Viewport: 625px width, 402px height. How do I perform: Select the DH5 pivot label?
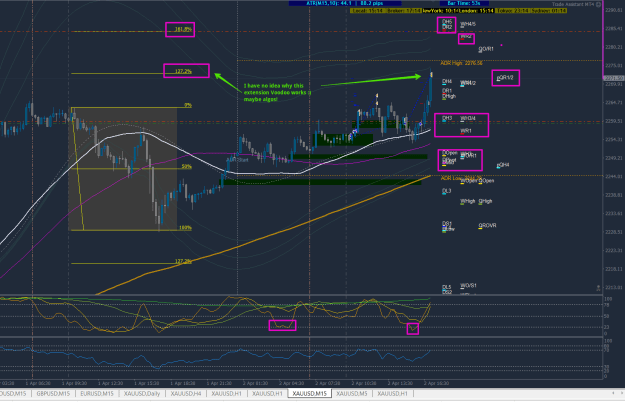coord(447,22)
